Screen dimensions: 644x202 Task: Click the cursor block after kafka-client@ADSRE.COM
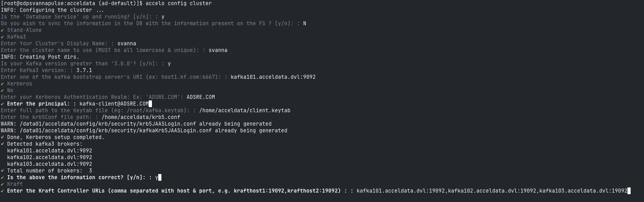tap(150, 104)
